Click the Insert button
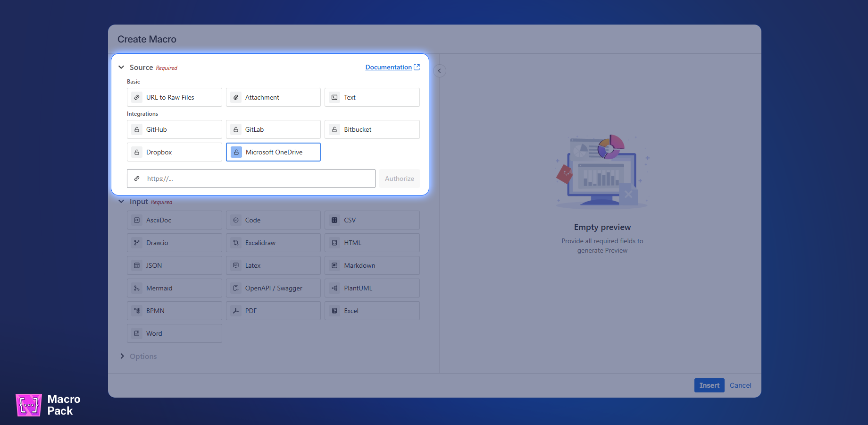Viewport: 868px width, 425px height. pyautogui.click(x=709, y=385)
